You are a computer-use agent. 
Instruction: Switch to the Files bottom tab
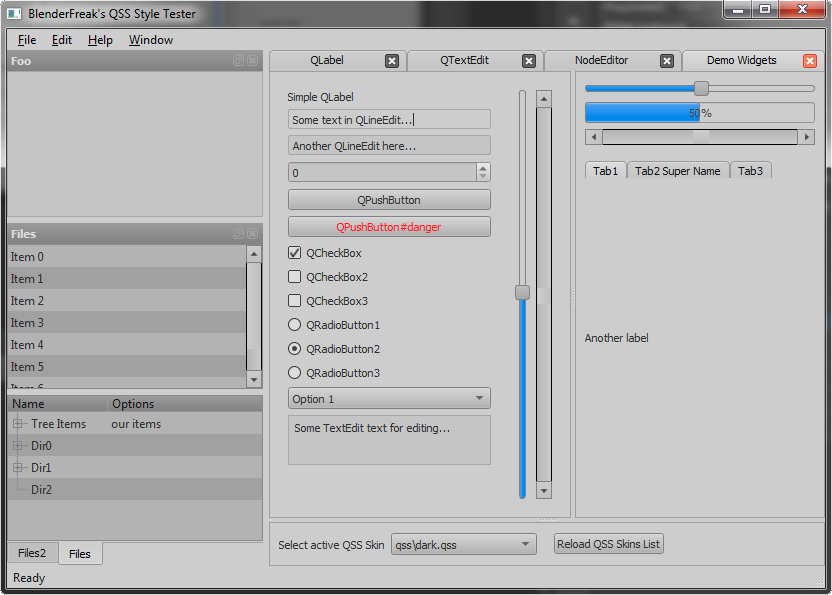click(80, 554)
